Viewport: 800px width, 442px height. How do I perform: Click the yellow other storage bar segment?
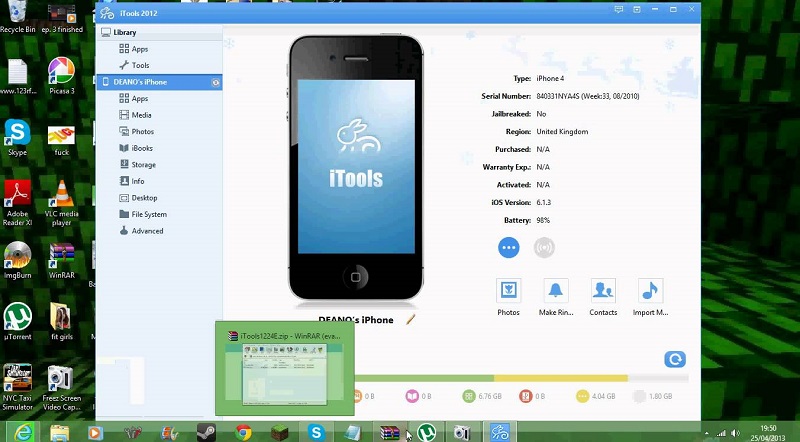point(561,378)
